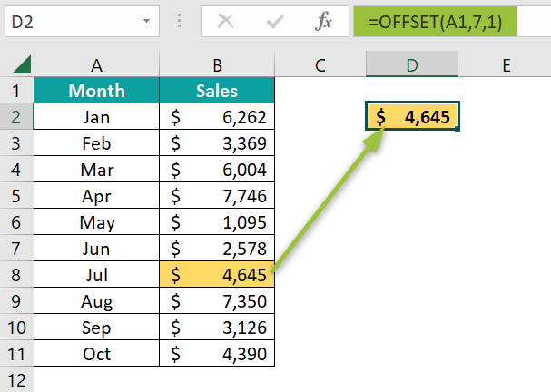Click the formula bar containing =OFFSET(A1,7,1)
Image resolution: width=551 pixels, height=392 pixels.
pyautogui.click(x=452, y=22)
